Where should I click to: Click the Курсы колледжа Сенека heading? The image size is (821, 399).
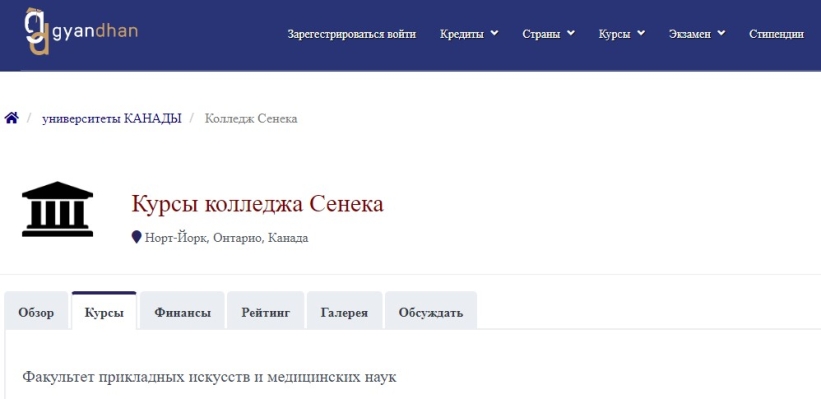coord(257,204)
